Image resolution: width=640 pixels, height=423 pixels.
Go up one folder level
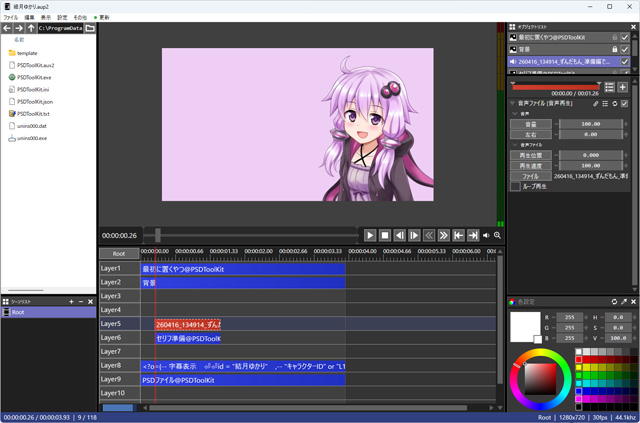pyautogui.click(x=31, y=28)
